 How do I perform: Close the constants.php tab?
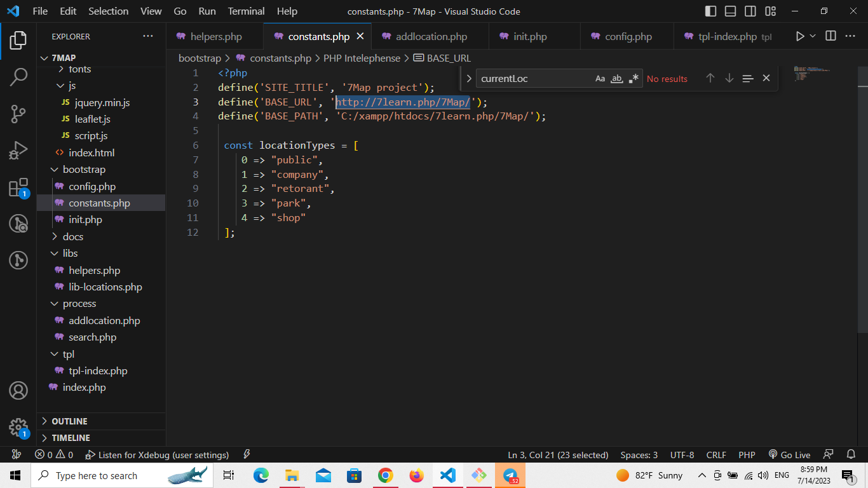click(360, 36)
